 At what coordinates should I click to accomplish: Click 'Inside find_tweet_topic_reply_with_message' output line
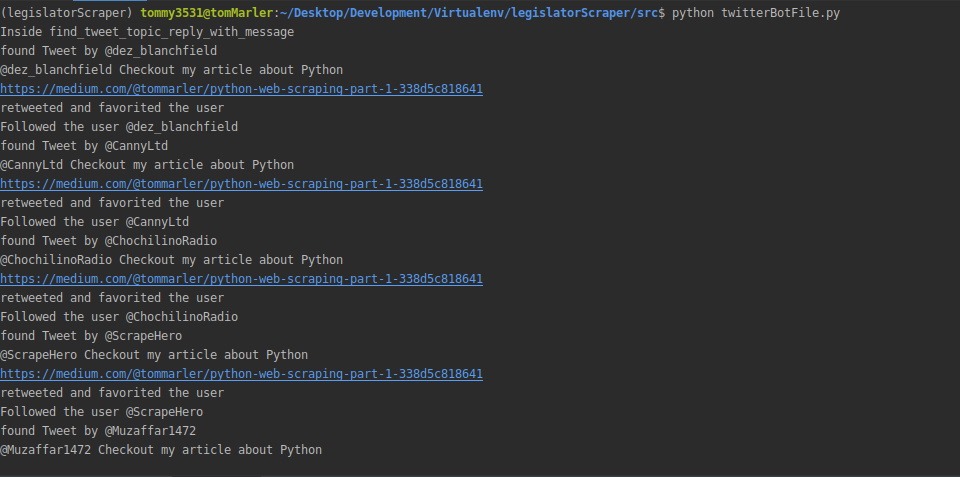tap(147, 32)
